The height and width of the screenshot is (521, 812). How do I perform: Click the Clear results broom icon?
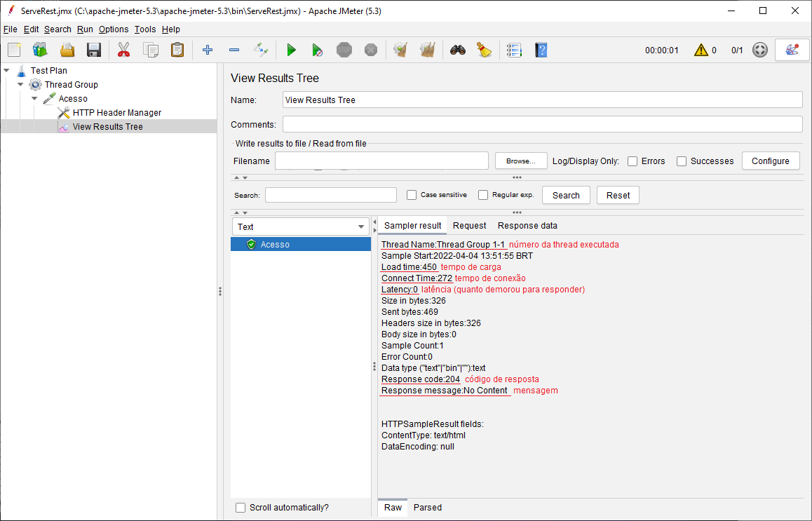click(400, 50)
